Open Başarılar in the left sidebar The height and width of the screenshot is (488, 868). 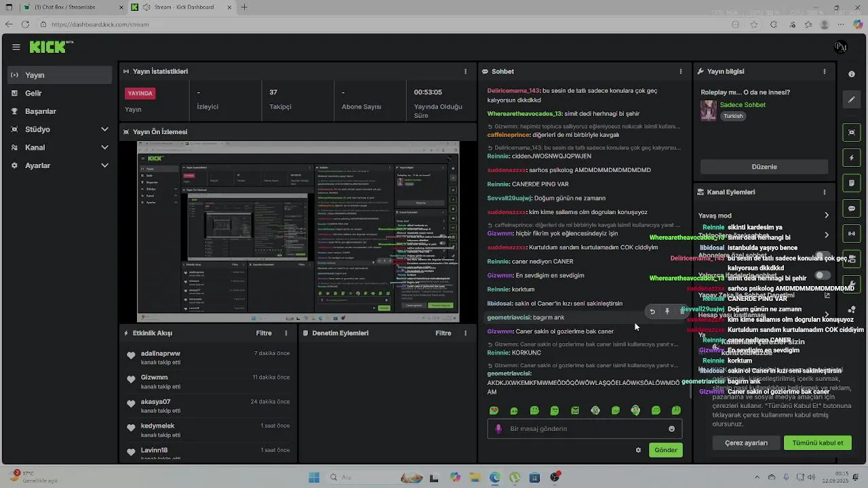[60, 111]
